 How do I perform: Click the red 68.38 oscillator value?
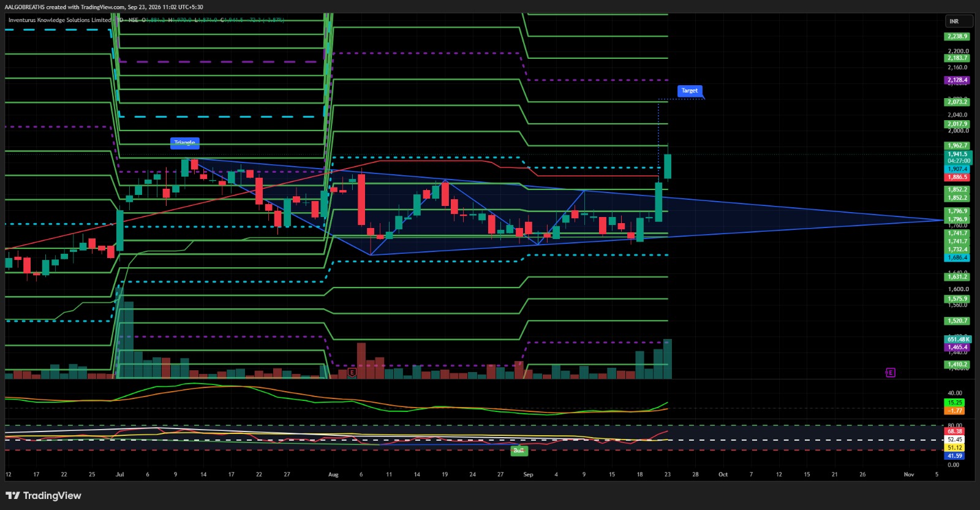pyautogui.click(x=955, y=432)
